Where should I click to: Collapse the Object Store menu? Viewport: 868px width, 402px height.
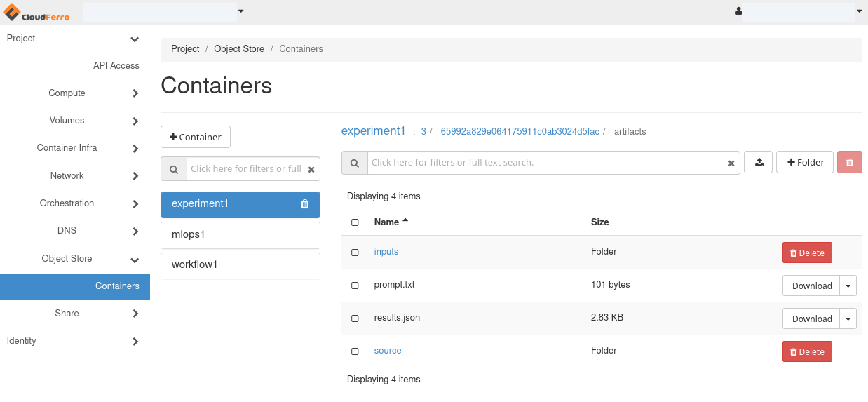coord(135,260)
